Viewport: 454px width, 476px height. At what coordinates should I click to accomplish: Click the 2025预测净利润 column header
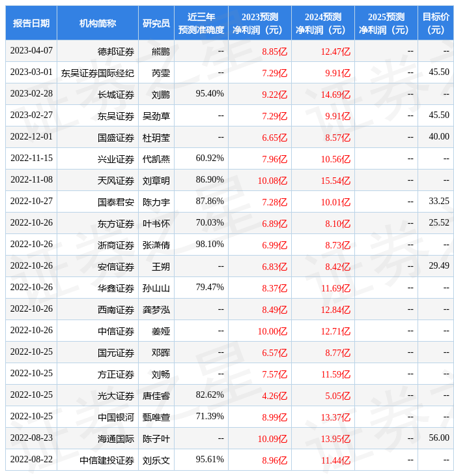(x=386, y=23)
